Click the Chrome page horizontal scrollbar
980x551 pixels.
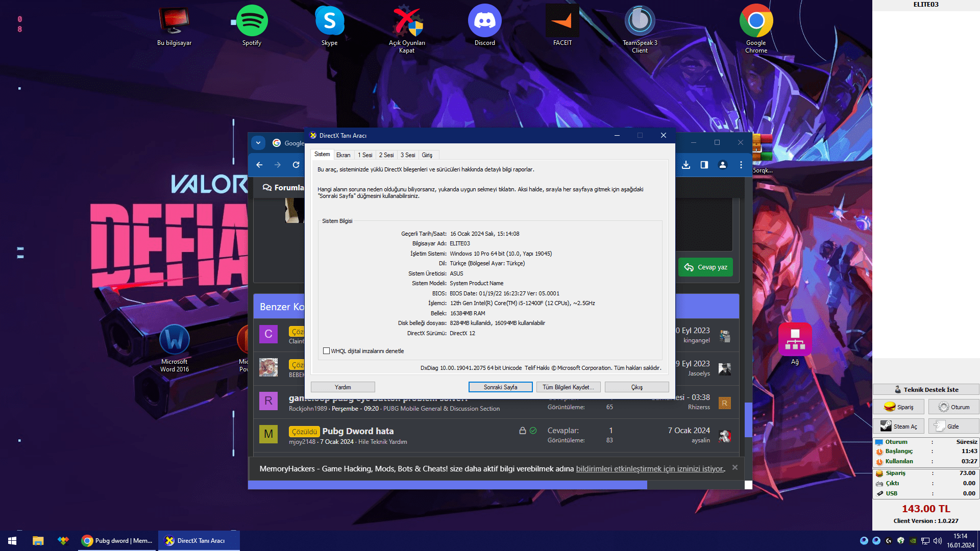click(448, 485)
